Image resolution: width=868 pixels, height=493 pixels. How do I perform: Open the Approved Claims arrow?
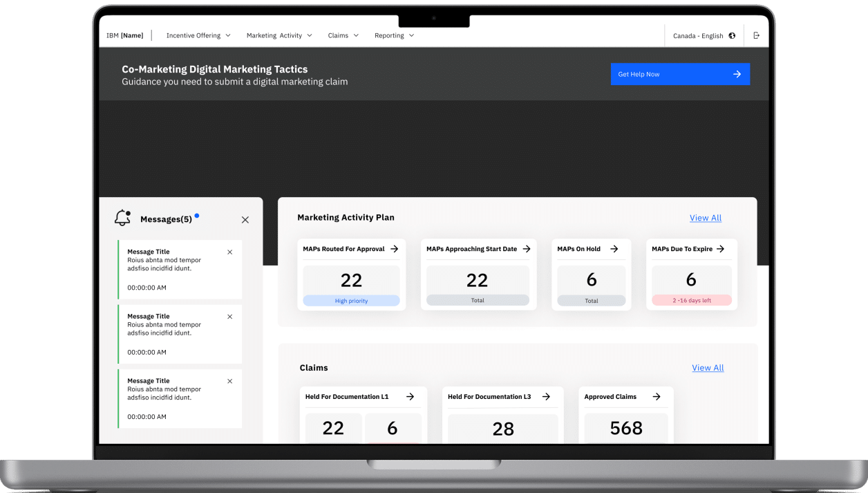point(657,397)
